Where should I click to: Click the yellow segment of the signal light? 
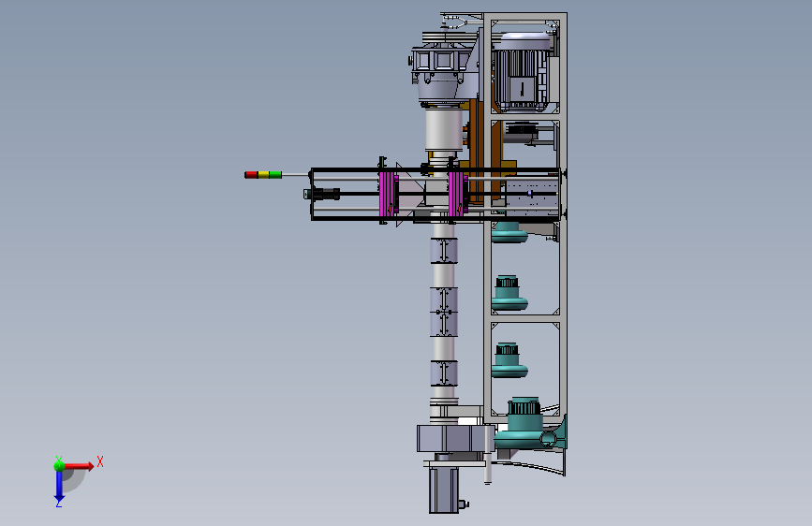pyautogui.click(x=263, y=175)
